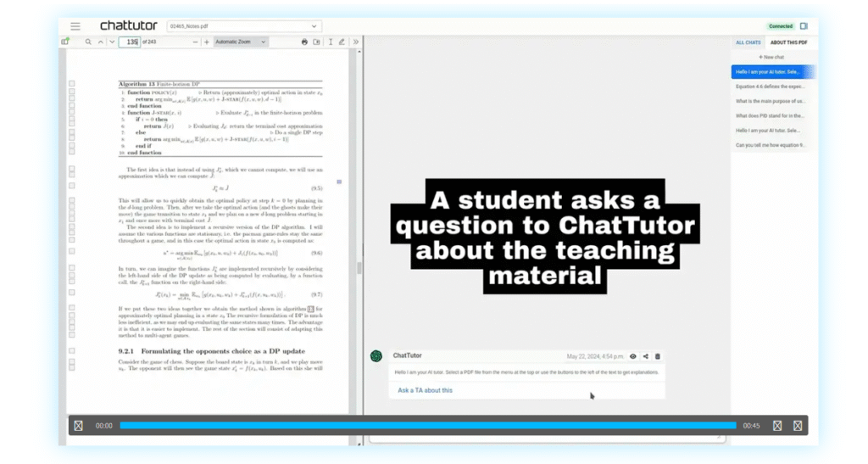Toggle the right chat panel layout icon

tap(804, 26)
